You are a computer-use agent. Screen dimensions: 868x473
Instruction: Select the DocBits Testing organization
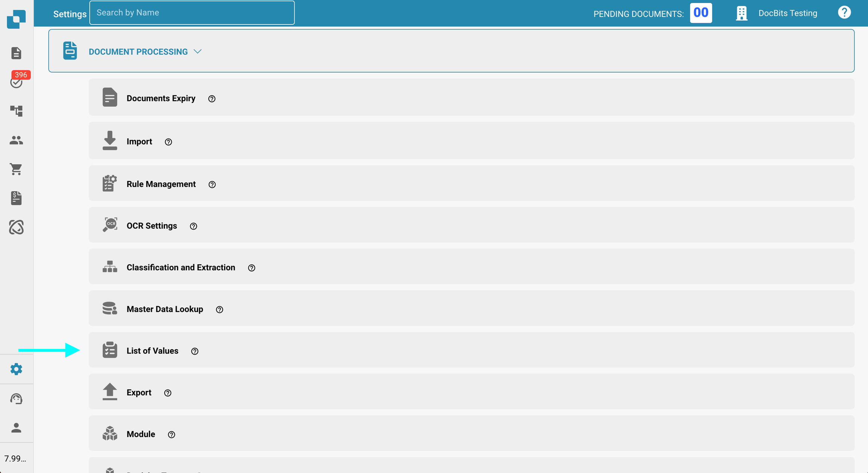[787, 13]
